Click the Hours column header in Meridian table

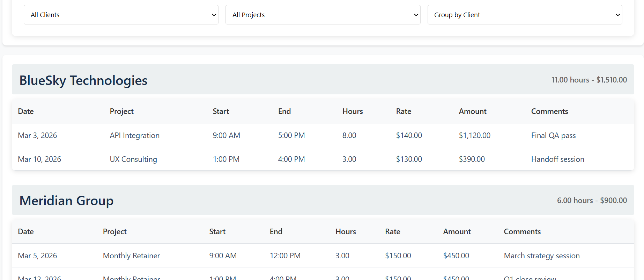[346, 231]
